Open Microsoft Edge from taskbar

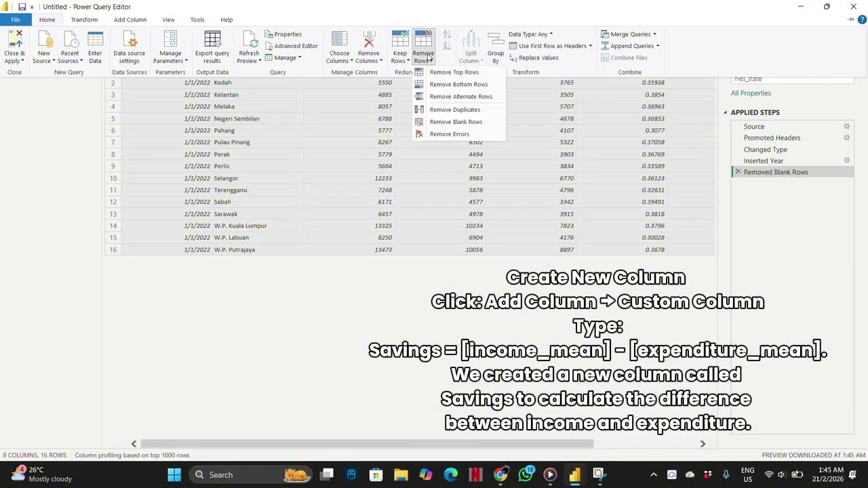(x=450, y=474)
